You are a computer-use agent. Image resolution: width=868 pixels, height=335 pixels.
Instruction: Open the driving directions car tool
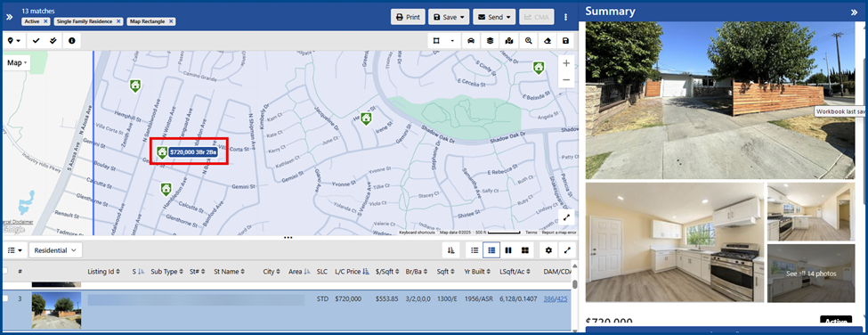(x=471, y=40)
